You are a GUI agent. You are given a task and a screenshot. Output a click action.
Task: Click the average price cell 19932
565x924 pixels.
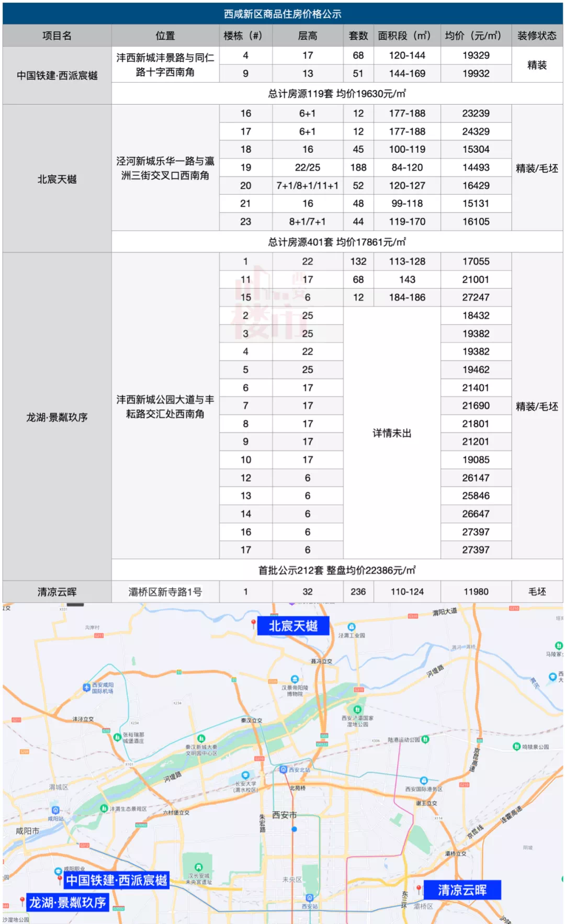pyautogui.click(x=476, y=74)
